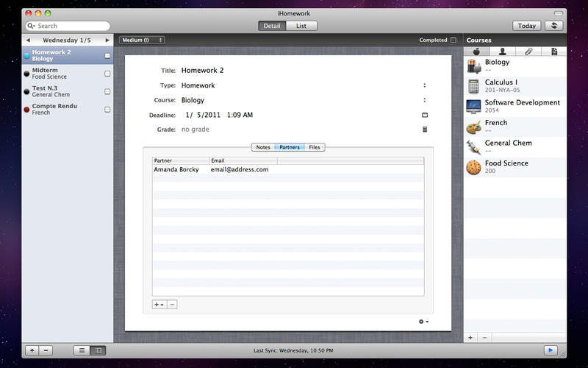Remove assignment with minus button
The width and height of the screenshot is (588, 368).
[x=46, y=350]
